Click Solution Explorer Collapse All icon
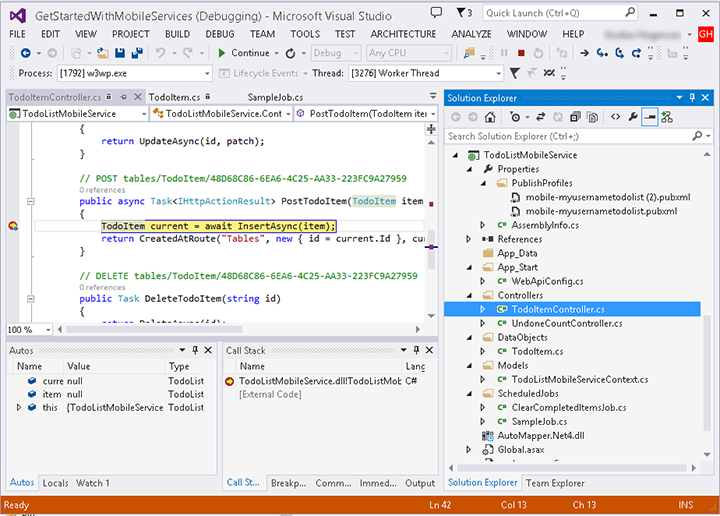720x516 pixels. (575, 117)
